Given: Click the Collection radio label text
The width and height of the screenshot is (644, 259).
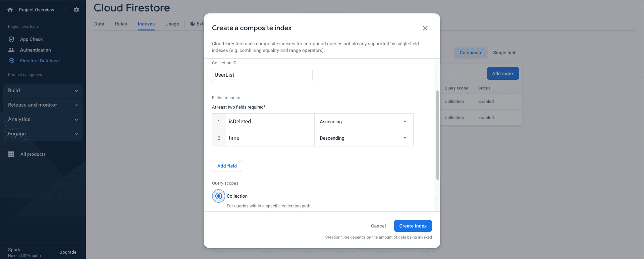Looking at the screenshot, I should [237, 196].
